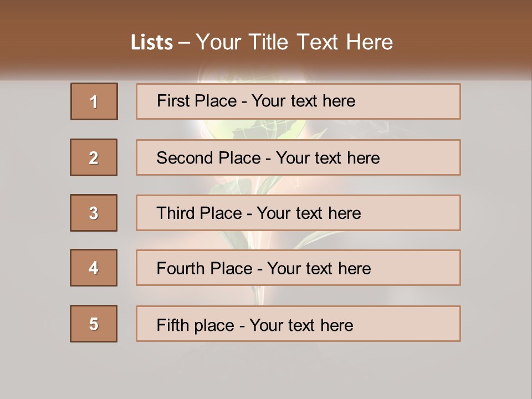
Task: Click the bold word Lists in title
Action: [x=152, y=43]
